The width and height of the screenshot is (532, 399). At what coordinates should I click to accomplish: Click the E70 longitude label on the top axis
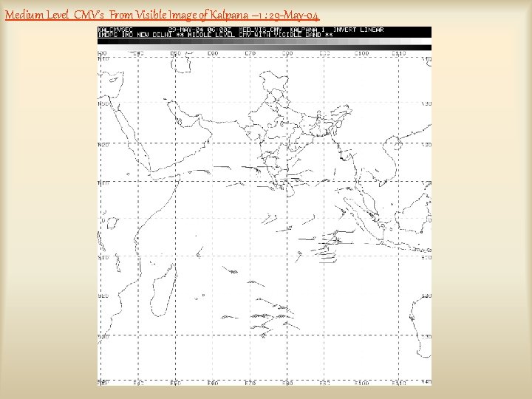click(x=250, y=54)
